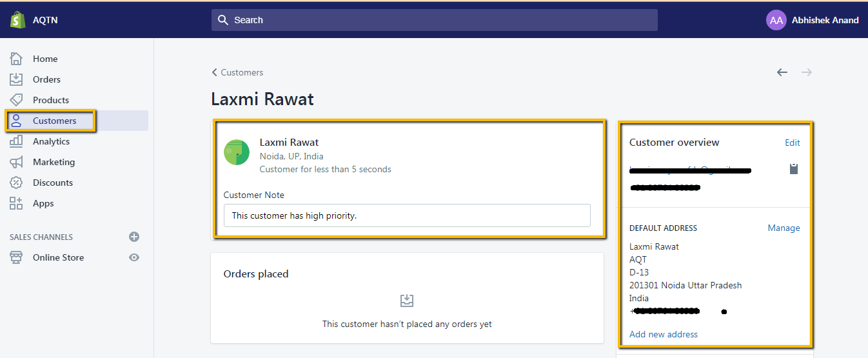Add a sales channel plus icon
Viewport: 868px width, 358px height.
134,237
